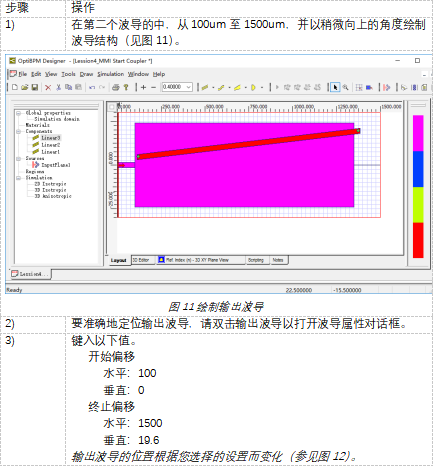Switch to the Notes tab
Screen dimensions: 435x467
click(278, 260)
